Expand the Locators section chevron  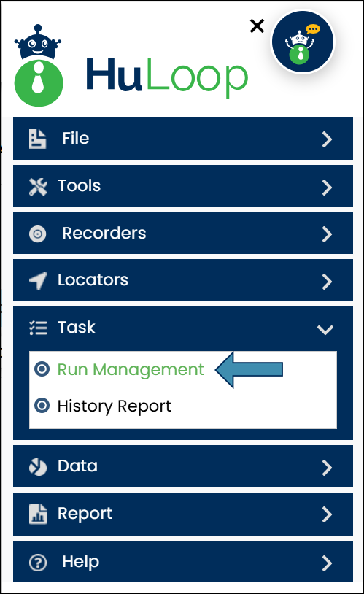pyautogui.click(x=327, y=282)
